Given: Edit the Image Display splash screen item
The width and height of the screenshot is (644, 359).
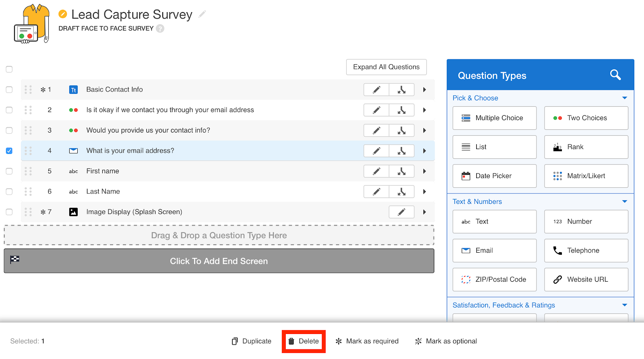Looking at the screenshot, I should [402, 212].
